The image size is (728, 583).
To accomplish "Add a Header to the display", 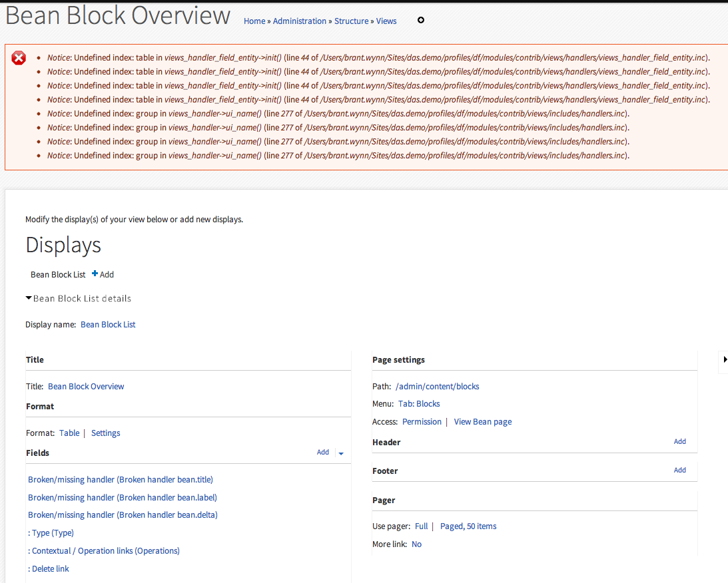I will [x=679, y=441].
